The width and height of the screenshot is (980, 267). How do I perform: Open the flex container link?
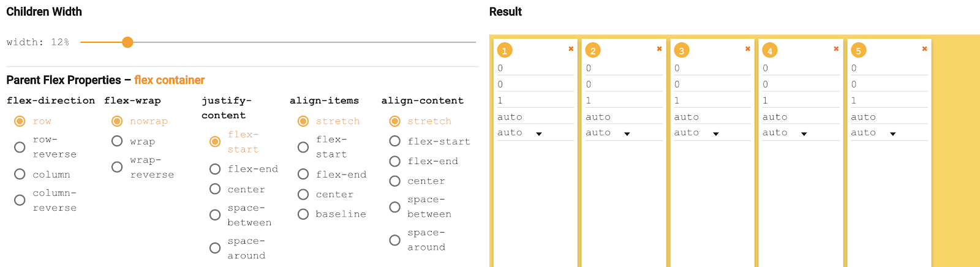170,80
